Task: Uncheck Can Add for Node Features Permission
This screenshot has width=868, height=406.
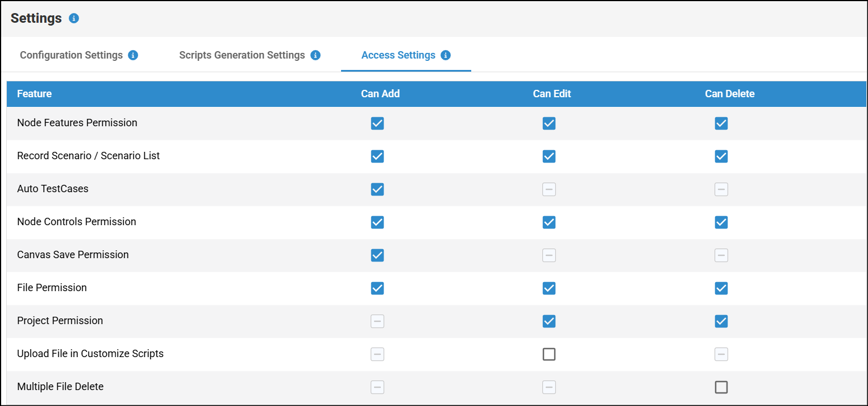Action: 377,123
